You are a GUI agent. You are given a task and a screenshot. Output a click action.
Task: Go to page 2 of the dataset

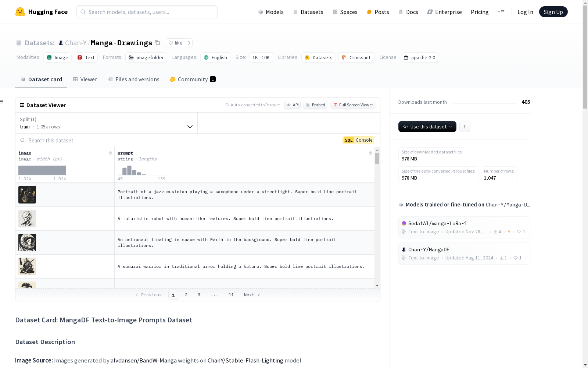(186, 295)
